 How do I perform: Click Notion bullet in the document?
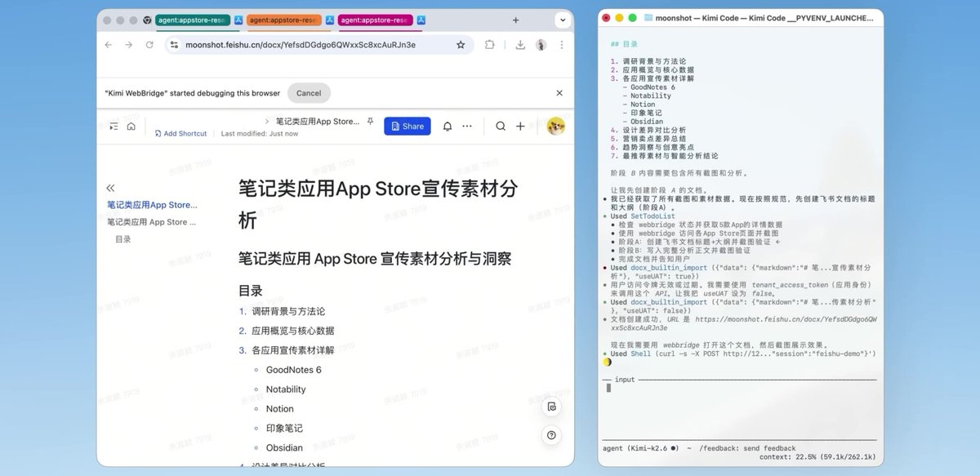click(x=279, y=409)
